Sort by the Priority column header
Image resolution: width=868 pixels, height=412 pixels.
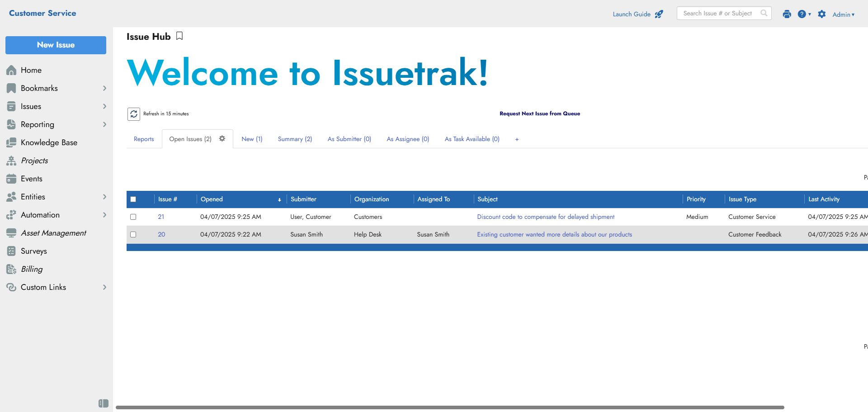coord(696,199)
